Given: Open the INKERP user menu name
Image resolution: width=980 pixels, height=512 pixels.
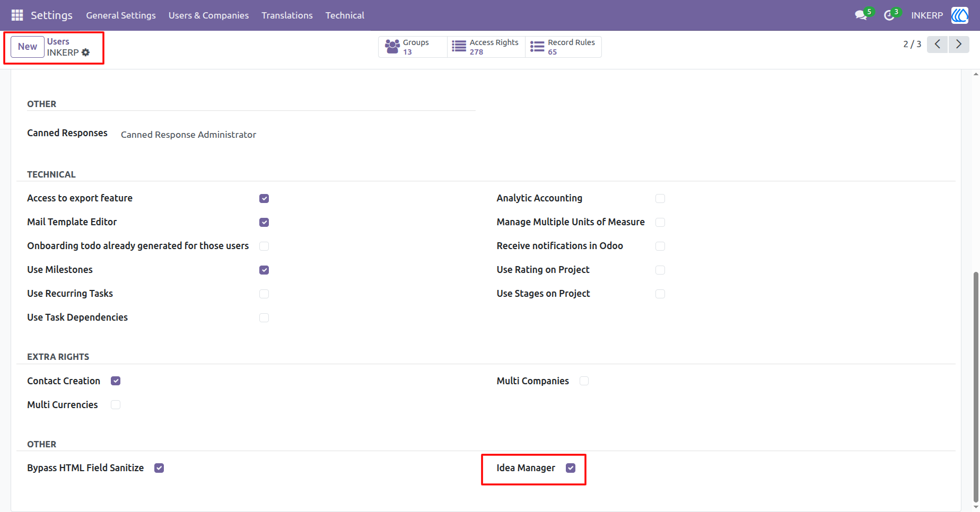Looking at the screenshot, I should coord(927,15).
